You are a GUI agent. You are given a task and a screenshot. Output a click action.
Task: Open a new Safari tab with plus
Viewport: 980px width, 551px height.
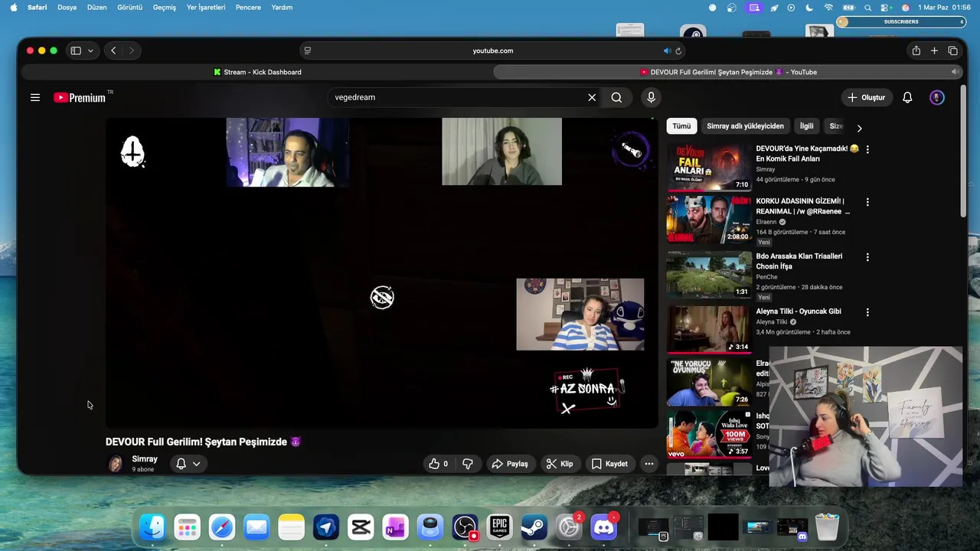(x=934, y=51)
